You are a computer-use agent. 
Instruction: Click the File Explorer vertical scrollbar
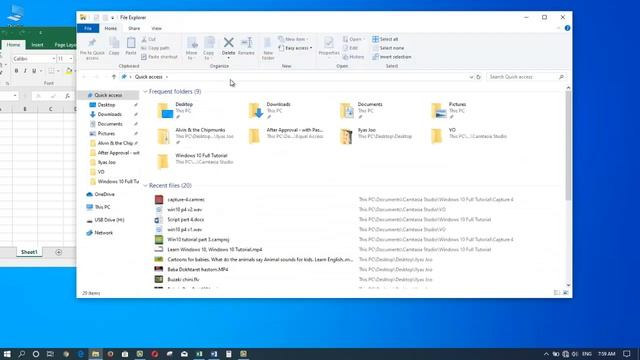pyautogui.click(x=568, y=145)
